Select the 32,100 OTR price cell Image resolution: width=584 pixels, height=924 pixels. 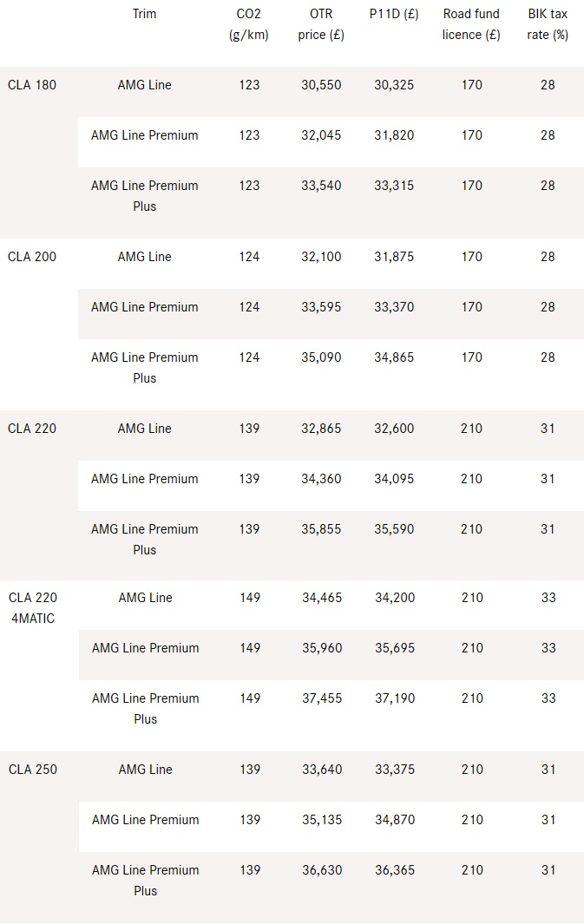click(x=321, y=257)
